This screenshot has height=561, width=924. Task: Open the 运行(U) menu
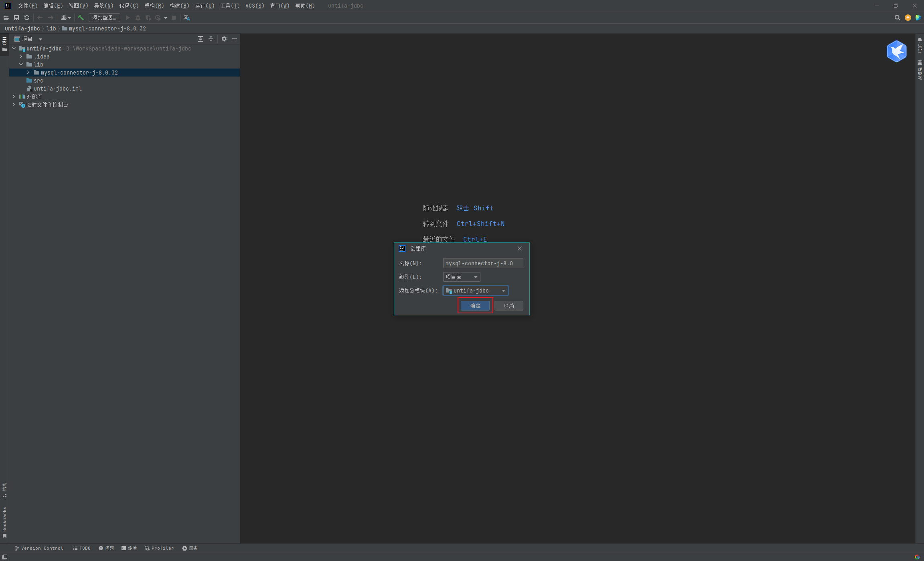pyautogui.click(x=205, y=6)
